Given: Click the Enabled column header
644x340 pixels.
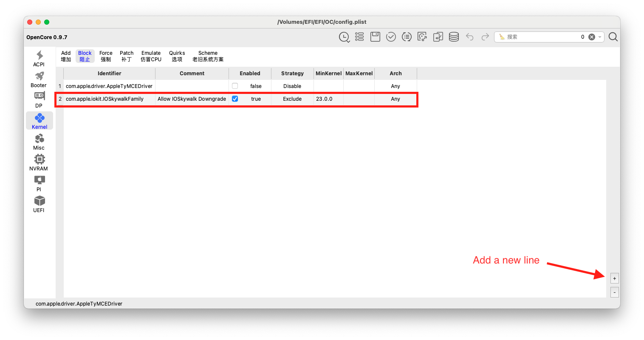Looking at the screenshot, I should point(250,74).
